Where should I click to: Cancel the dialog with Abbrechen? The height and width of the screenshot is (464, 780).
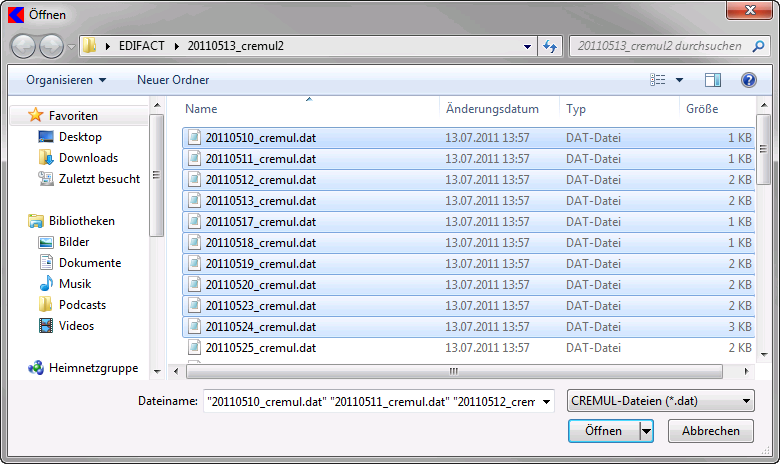click(x=710, y=431)
